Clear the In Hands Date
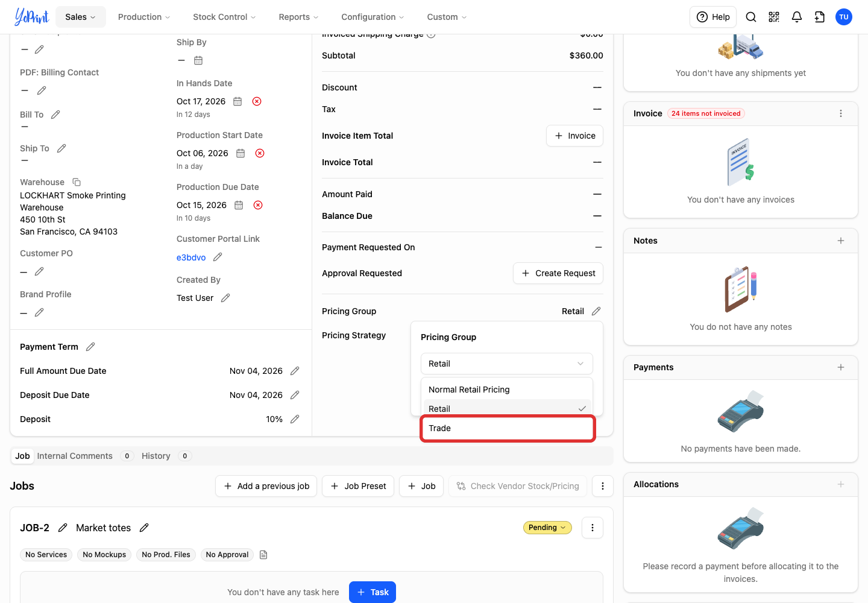This screenshot has width=868, height=603. pos(257,101)
